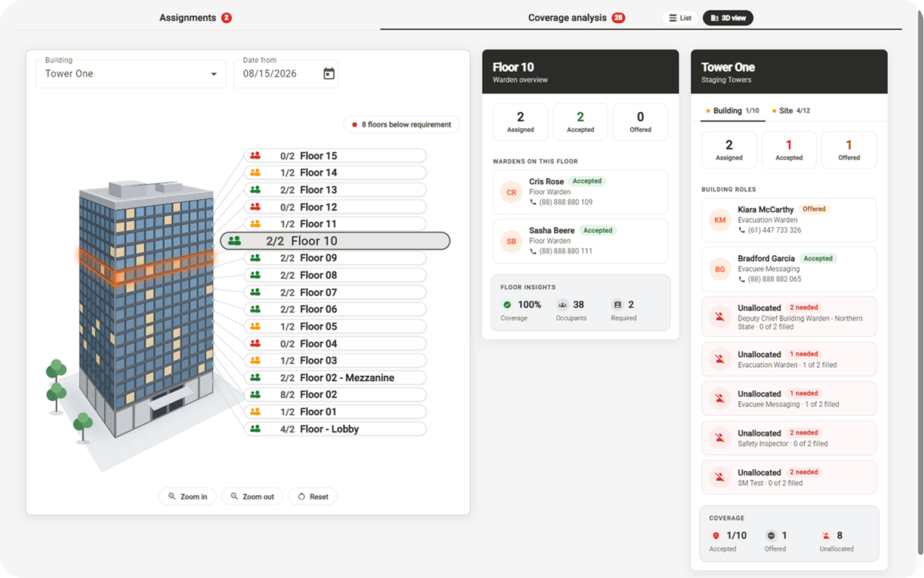The image size is (924, 578).
Task: Switch to List view
Action: click(x=680, y=18)
